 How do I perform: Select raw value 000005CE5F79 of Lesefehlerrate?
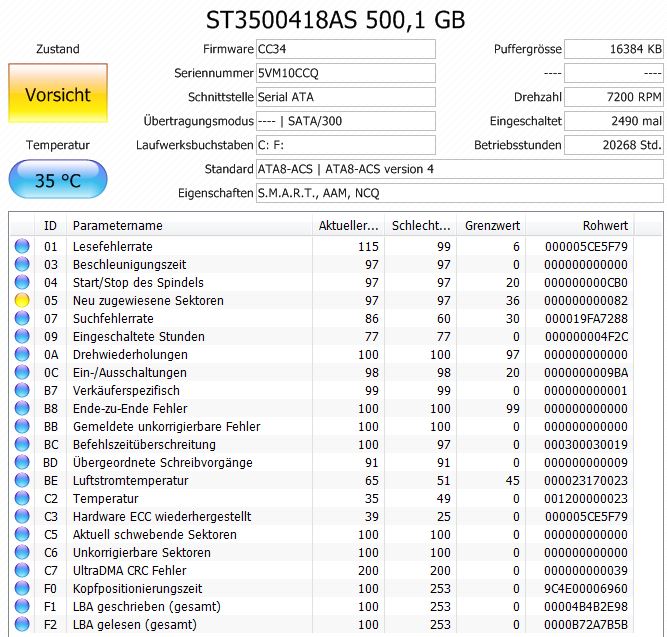tap(586, 246)
